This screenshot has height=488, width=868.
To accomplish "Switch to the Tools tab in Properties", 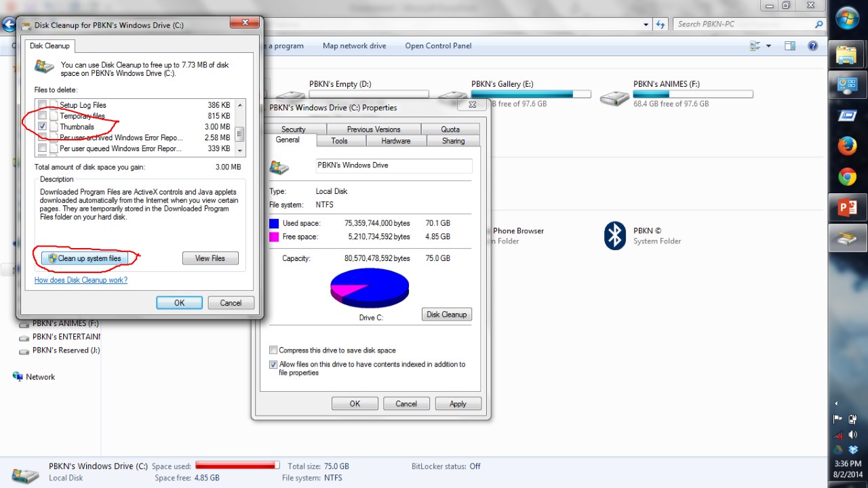I will (339, 141).
